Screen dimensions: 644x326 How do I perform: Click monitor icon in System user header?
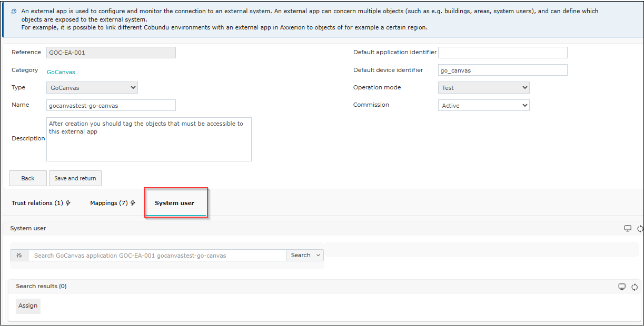click(628, 228)
